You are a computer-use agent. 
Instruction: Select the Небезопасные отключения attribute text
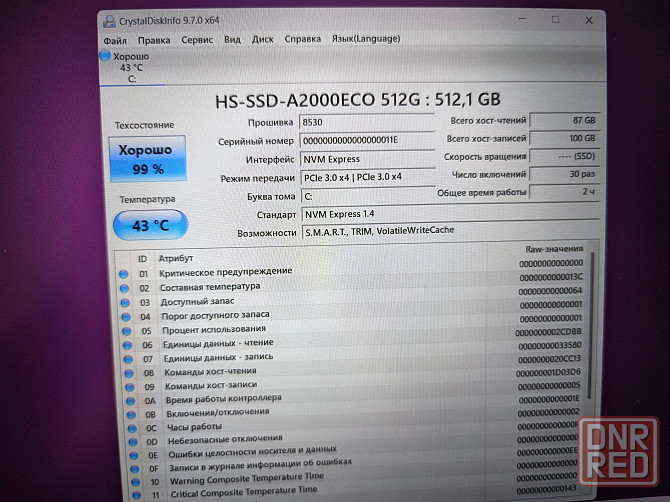pyautogui.click(x=225, y=440)
